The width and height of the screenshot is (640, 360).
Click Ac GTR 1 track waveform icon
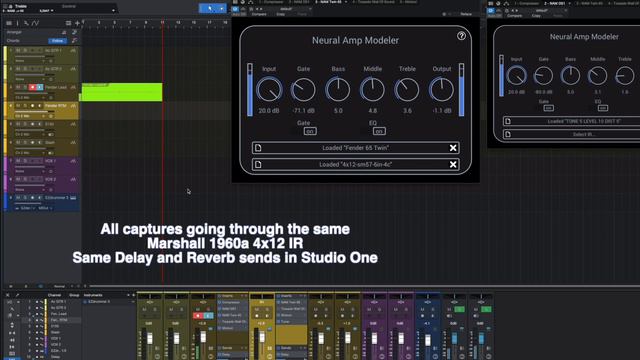coord(73,51)
